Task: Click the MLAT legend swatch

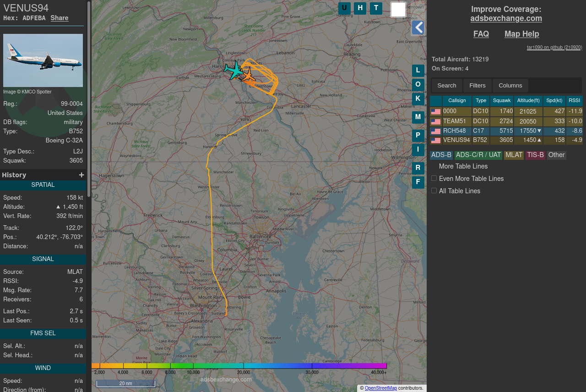Action: (x=514, y=155)
